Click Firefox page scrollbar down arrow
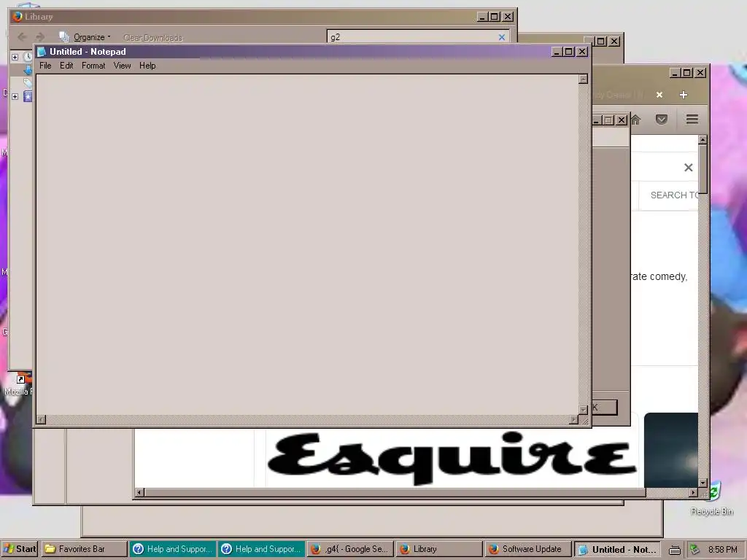The width and height of the screenshot is (747, 560). click(x=703, y=483)
